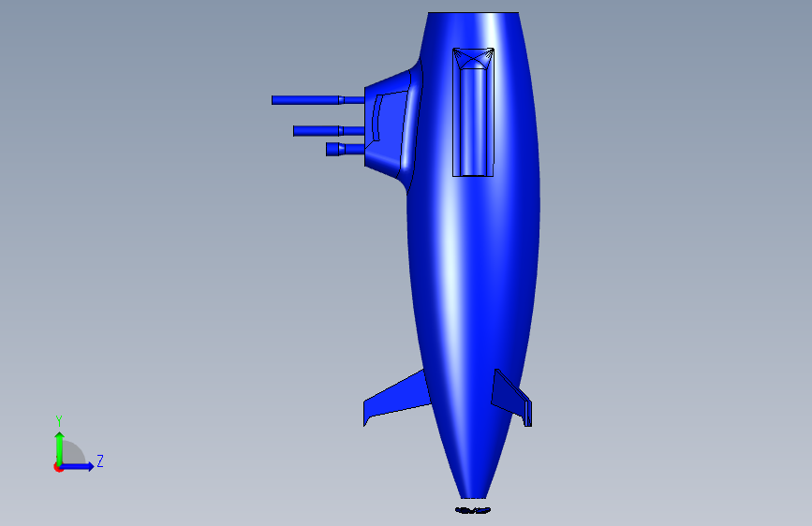Select the longest top gun barrel

(x=318, y=100)
